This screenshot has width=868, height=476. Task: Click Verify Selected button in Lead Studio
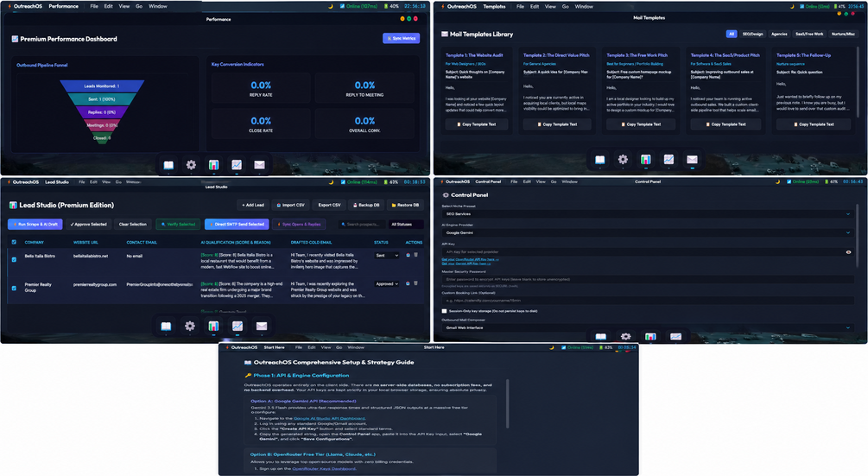click(x=178, y=224)
